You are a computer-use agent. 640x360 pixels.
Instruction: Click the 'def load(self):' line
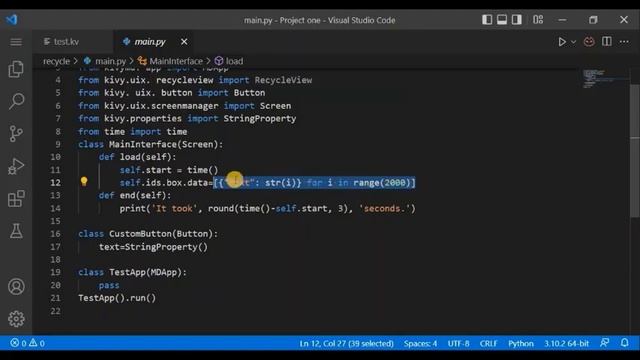(138, 157)
